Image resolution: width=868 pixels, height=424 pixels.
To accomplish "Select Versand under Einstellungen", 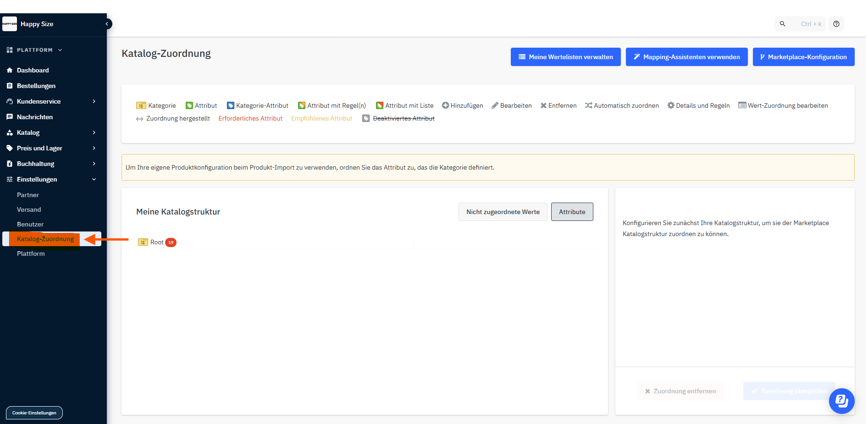I will coord(29,209).
